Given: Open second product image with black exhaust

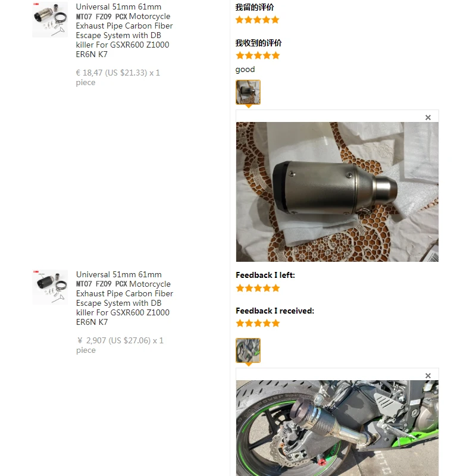Looking at the screenshot, I should tap(50, 287).
